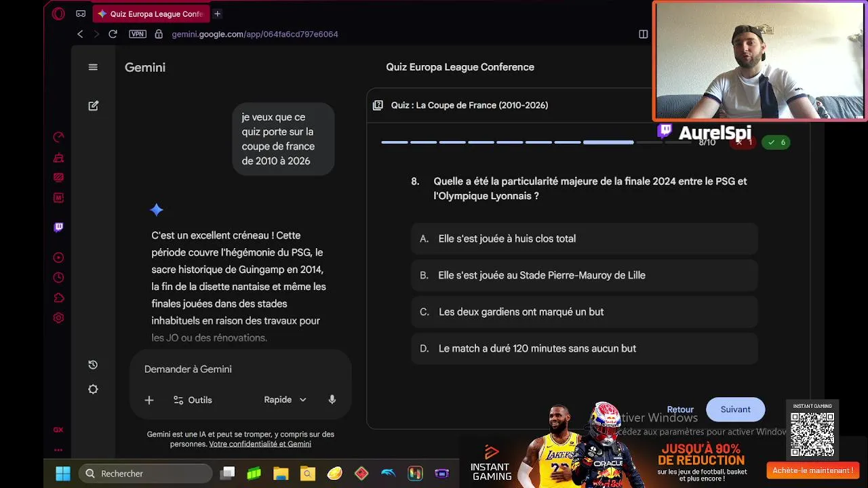Open Votre confidentialité et Gemini link
The height and width of the screenshot is (488, 868).
click(x=260, y=444)
